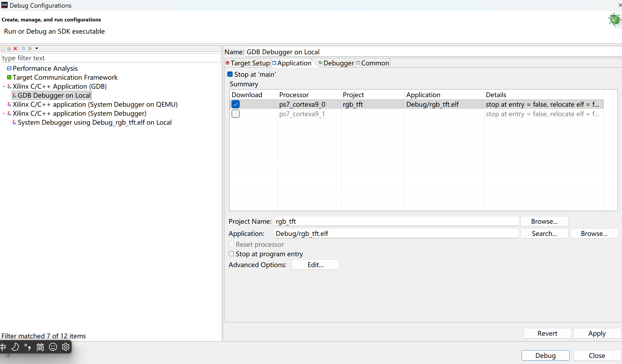Click the Revert button
Screen dimensions: 622x364
[547, 333]
